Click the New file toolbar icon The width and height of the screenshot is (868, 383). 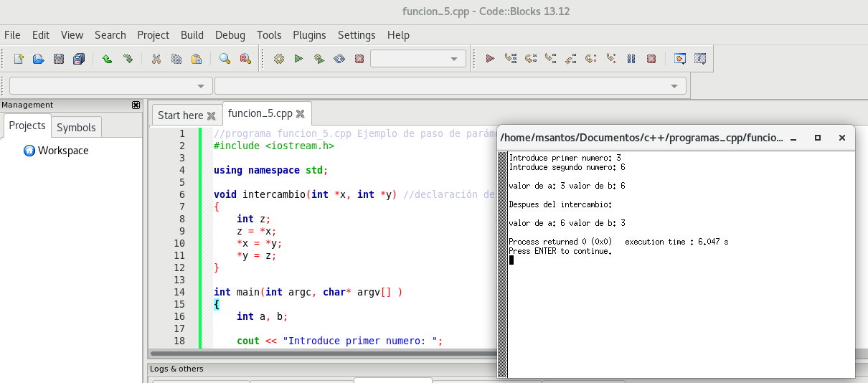tap(19, 59)
